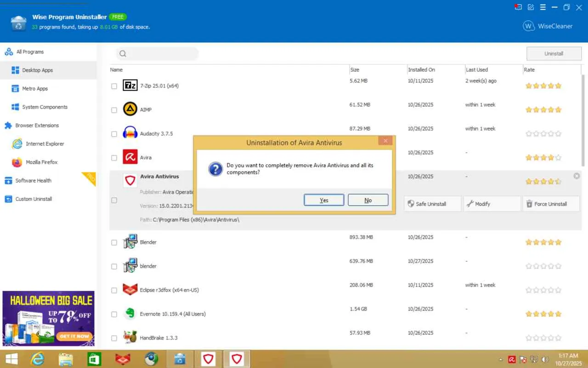Open the Windows Store from the taskbar
Viewport: 588px width, 368px height.
point(94,359)
